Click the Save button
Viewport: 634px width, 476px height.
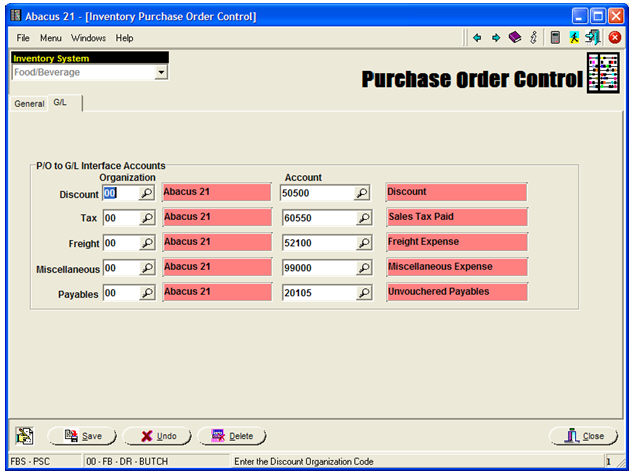[83, 436]
